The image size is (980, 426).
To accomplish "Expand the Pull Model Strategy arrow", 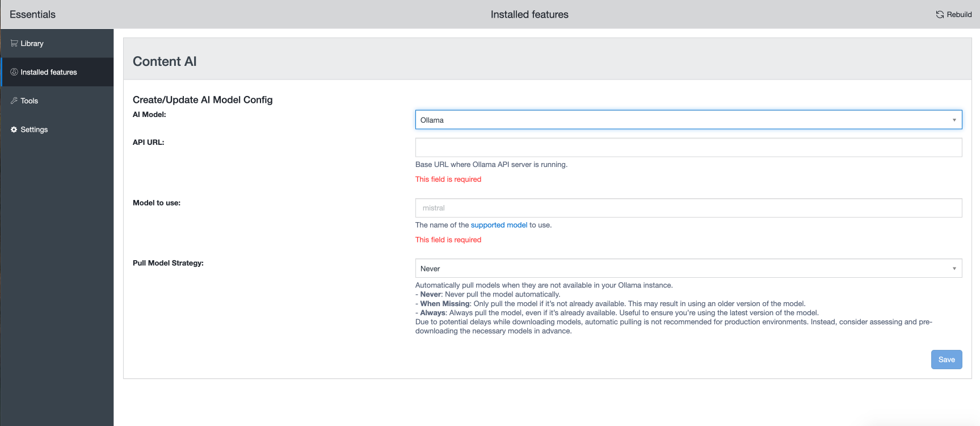I will click(954, 269).
